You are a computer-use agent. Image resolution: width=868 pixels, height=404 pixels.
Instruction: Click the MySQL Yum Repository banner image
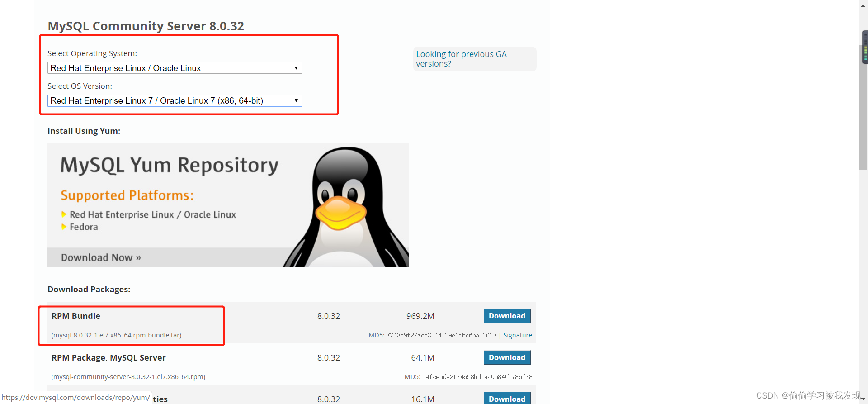tap(228, 205)
